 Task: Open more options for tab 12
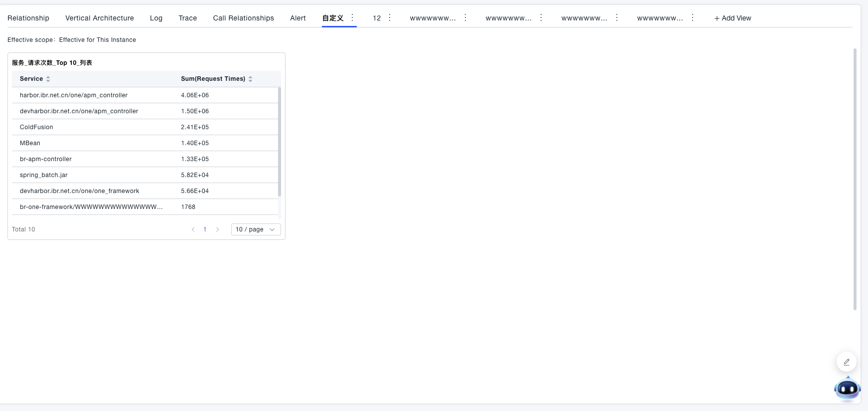click(390, 18)
